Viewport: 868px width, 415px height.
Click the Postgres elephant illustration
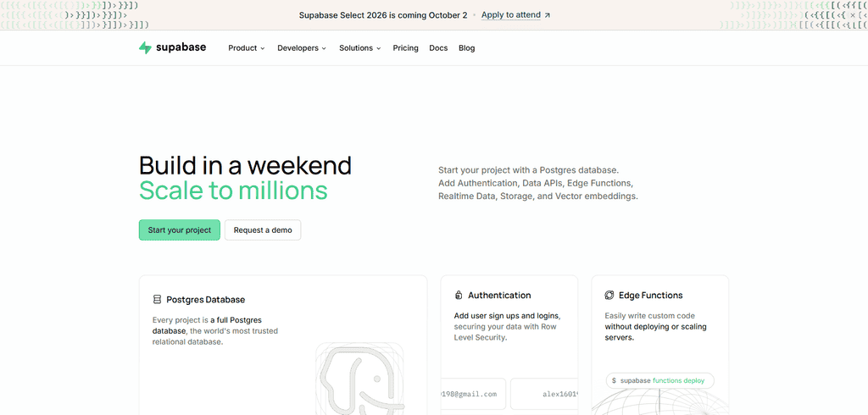(359, 379)
